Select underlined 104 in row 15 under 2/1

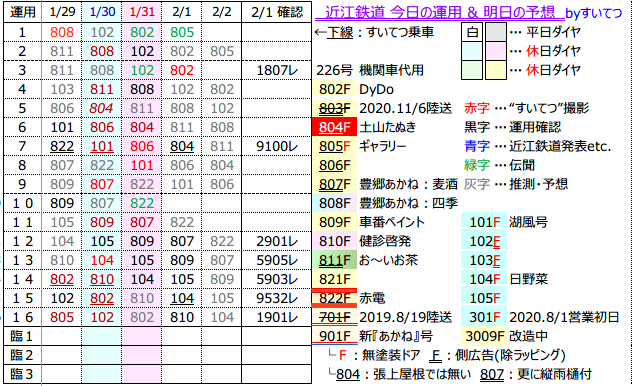tap(182, 298)
